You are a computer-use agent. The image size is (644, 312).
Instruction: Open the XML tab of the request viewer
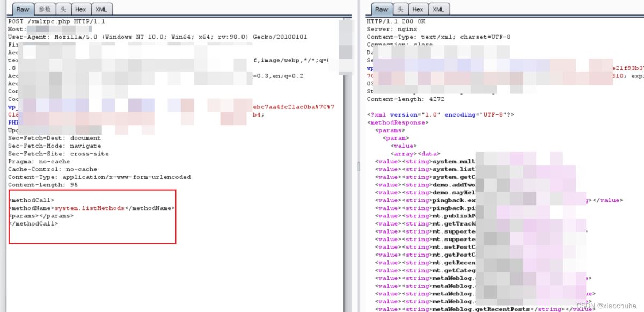100,9
